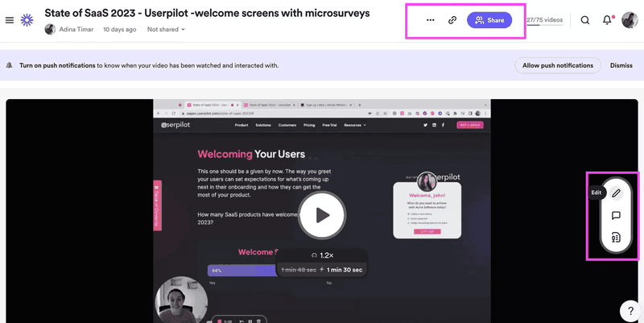Click the Loom logo icon
This screenshot has width=644, height=323.
tap(27, 20)
